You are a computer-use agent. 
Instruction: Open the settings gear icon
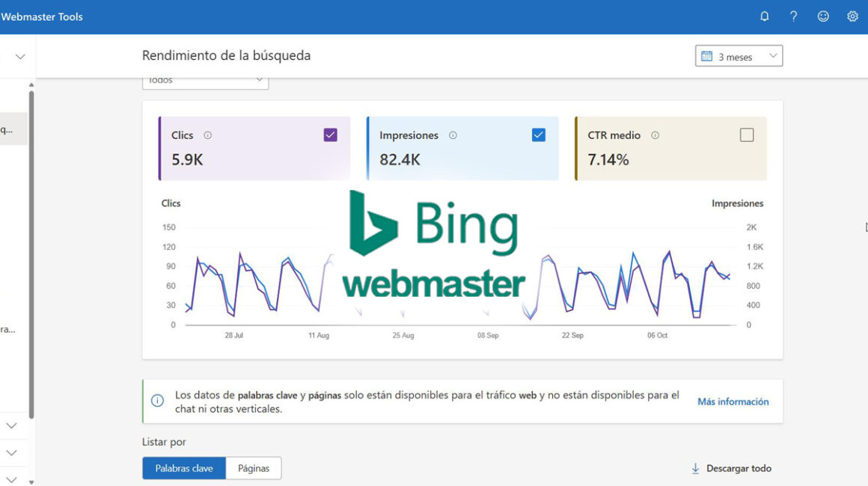pos(852,16)
